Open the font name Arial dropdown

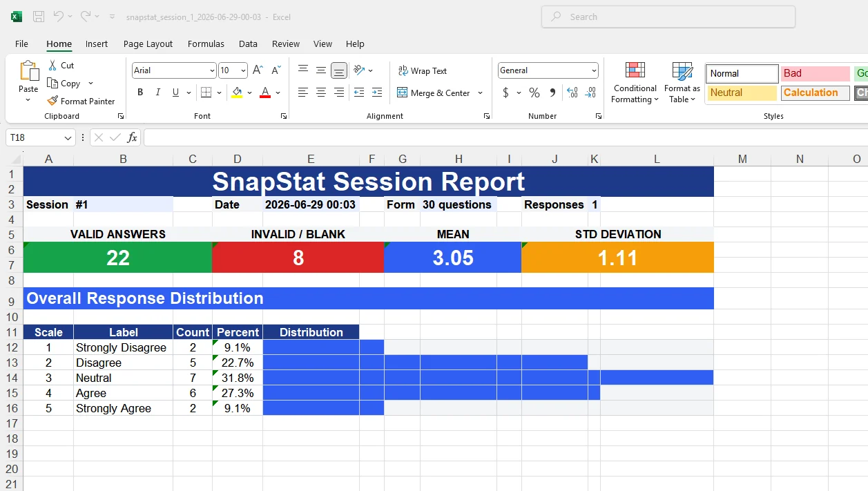point(211,70)
